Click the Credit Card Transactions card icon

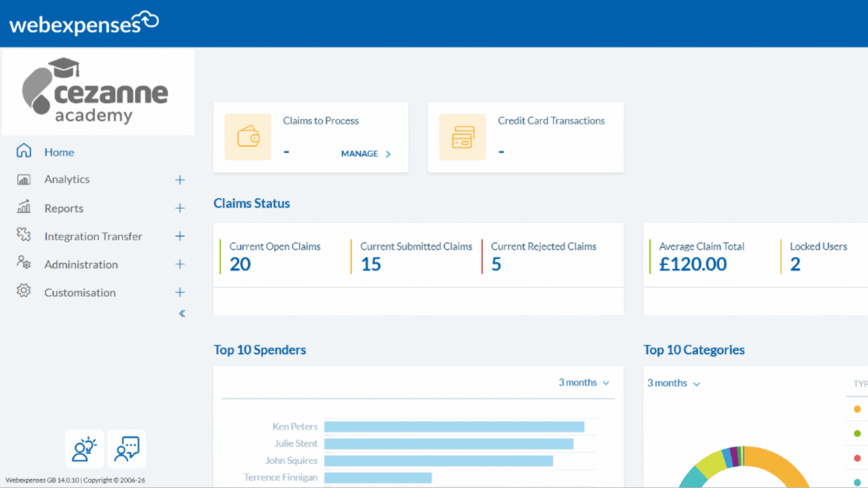point(462,137)
